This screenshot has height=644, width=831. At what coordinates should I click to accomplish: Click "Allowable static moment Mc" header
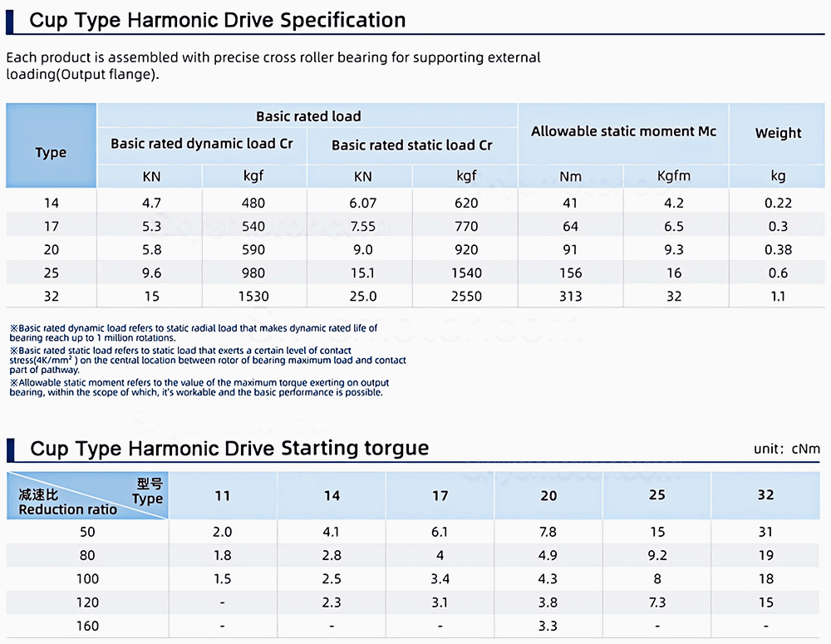pos(623,131)
